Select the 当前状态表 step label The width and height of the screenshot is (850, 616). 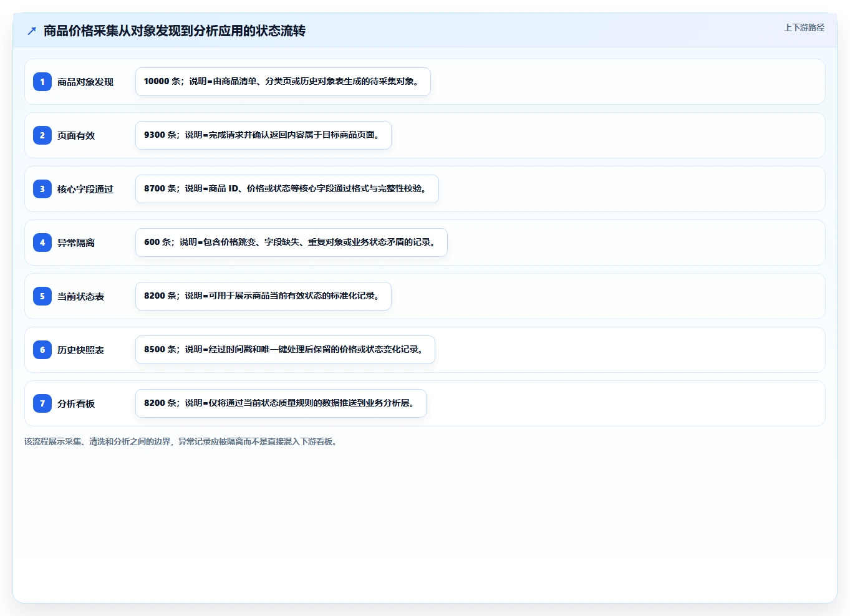80,297
